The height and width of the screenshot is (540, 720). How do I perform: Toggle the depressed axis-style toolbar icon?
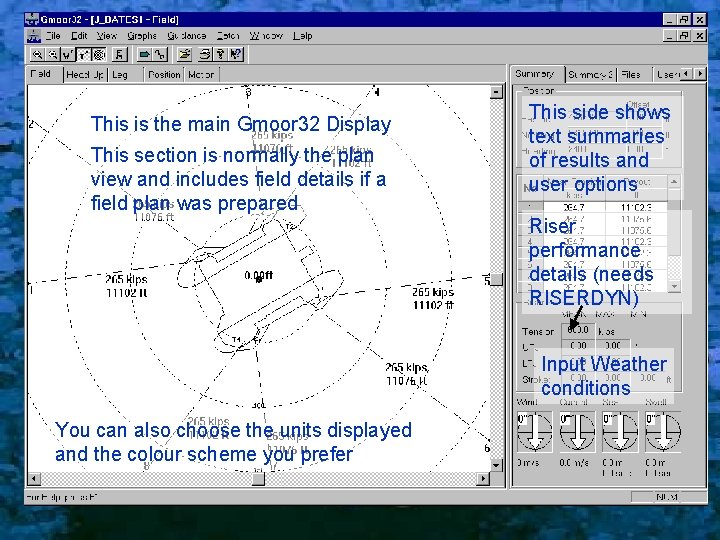pos(83,55)
